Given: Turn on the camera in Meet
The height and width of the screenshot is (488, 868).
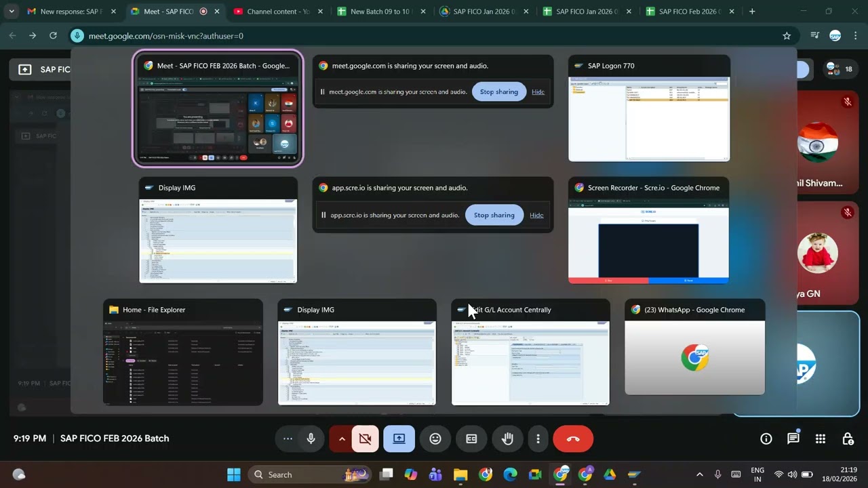Looking at the screenshot, I should [366, 439].
